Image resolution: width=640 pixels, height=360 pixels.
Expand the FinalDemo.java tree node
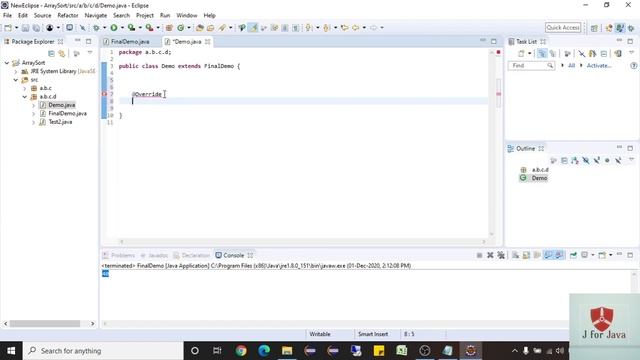(33, 113)
